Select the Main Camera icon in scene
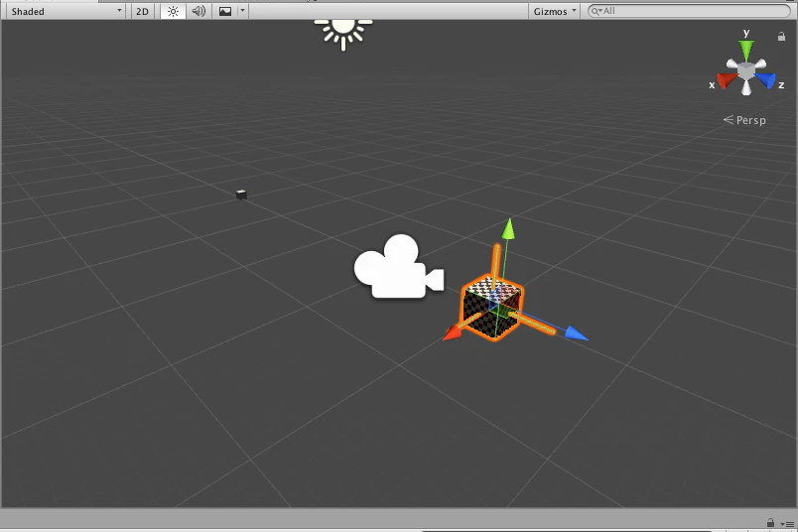Viewport: 798px width, 532px height. click(398, 266)
